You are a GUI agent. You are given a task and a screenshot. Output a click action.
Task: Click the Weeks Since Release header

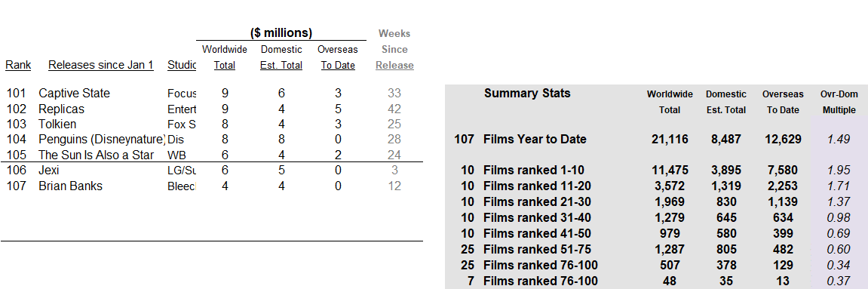pos(394,49)
